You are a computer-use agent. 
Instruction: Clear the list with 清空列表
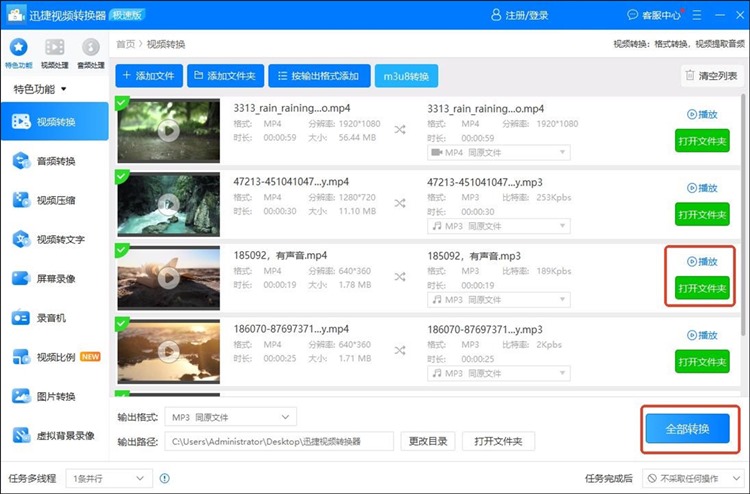click(712, 76)
